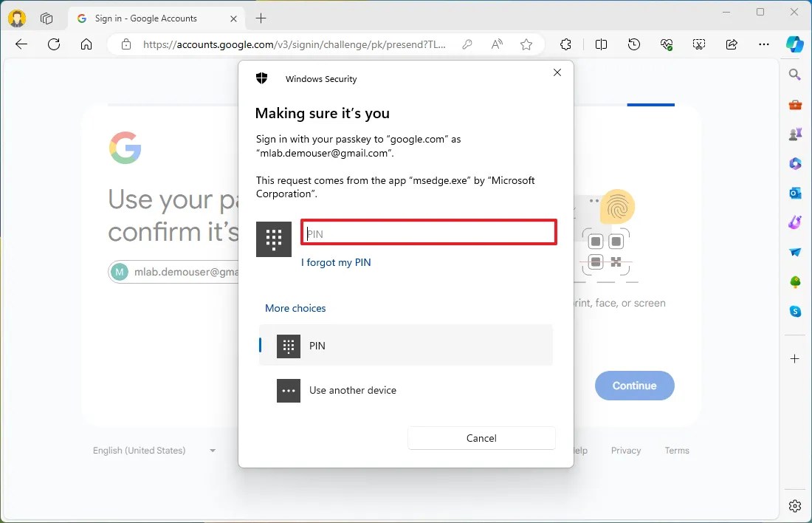
Task: Open the English (United States) language dropdown
Action: (x=153, y=450)
